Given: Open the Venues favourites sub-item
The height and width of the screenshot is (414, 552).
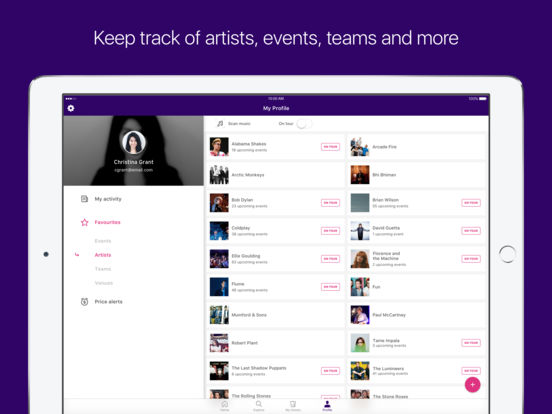Looking at the screenshot, I should [104, 283].
